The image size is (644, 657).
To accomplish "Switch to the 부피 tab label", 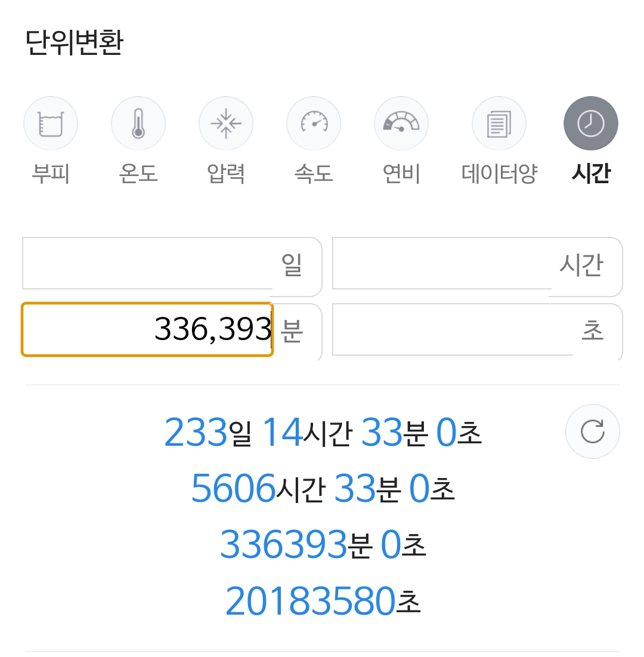I will pyautogui.click(x=51, y=174).
